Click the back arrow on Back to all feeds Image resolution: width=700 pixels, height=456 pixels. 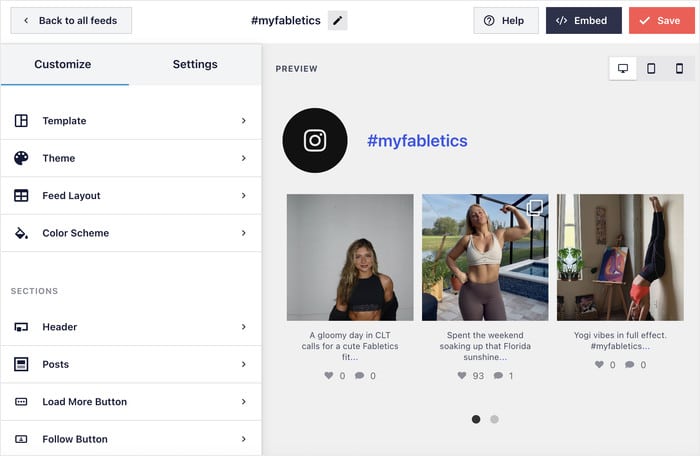[26, 21]
